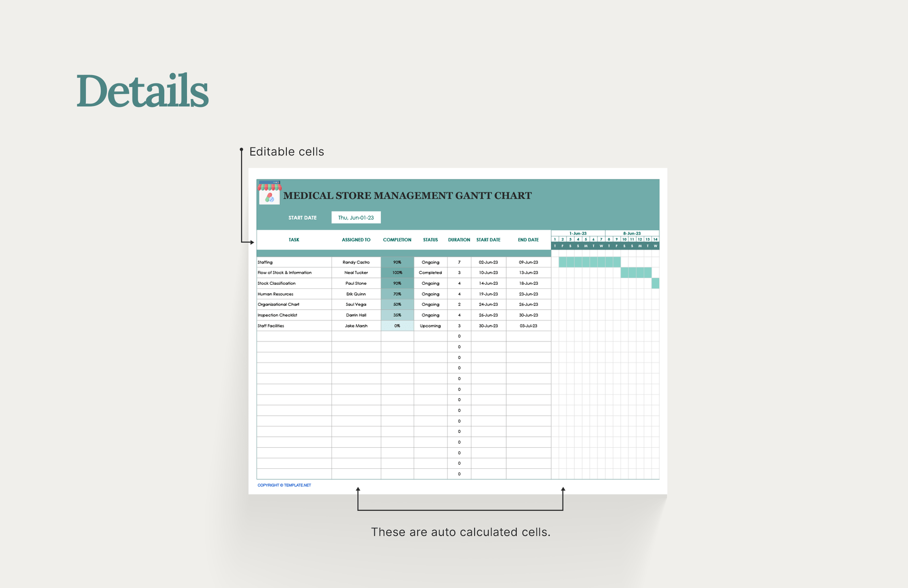Click the START DATE column header
Viewport: 908px width, 588px height.
point(488,240)
